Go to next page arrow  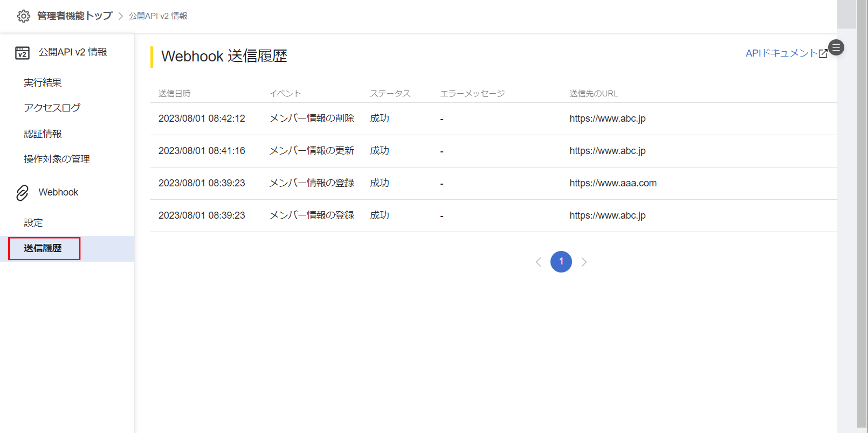pyautogui.click(x=584, y=262)
